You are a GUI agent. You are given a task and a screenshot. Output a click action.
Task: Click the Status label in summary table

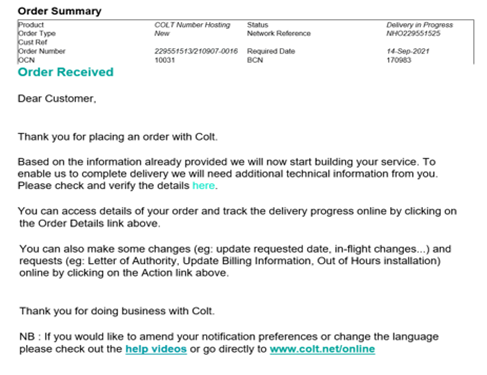tap(257, 25)
